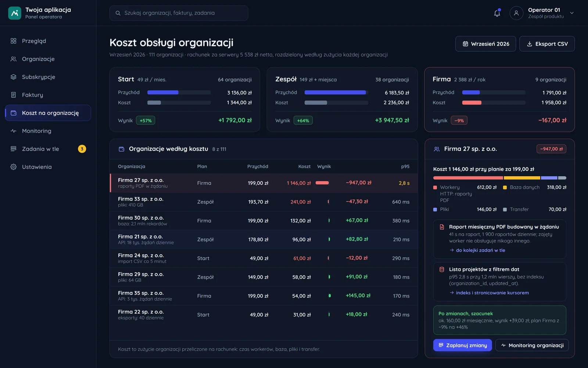Select the Firma 27 sp. z o.o. row
Screen dimensions: 588x368
[264, 183]
